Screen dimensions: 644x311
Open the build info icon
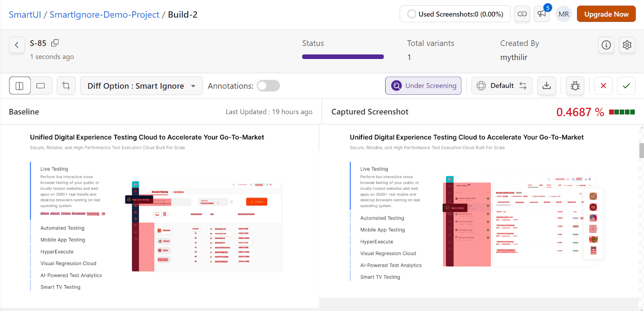606,45
